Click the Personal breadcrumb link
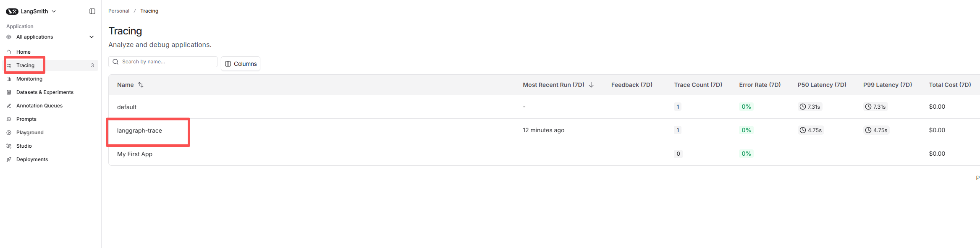 point(119,11)
